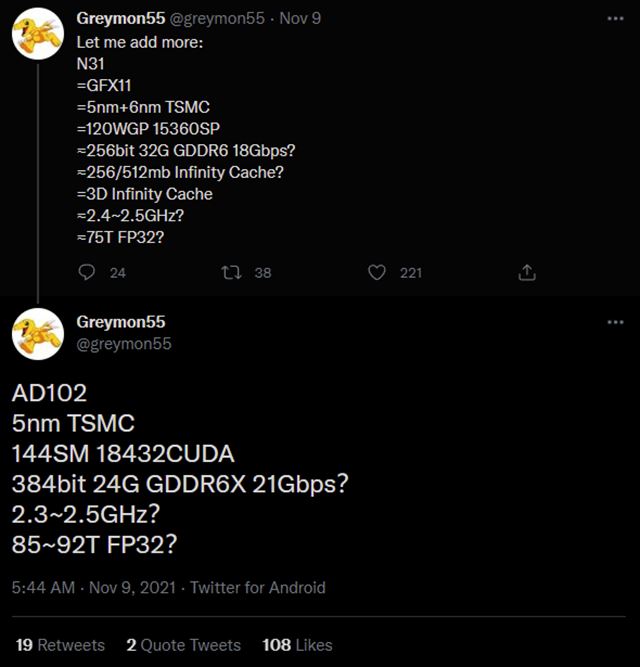View the 108 Likes list
Viewport: 640px width, 667px height.
tap(297, 645)
